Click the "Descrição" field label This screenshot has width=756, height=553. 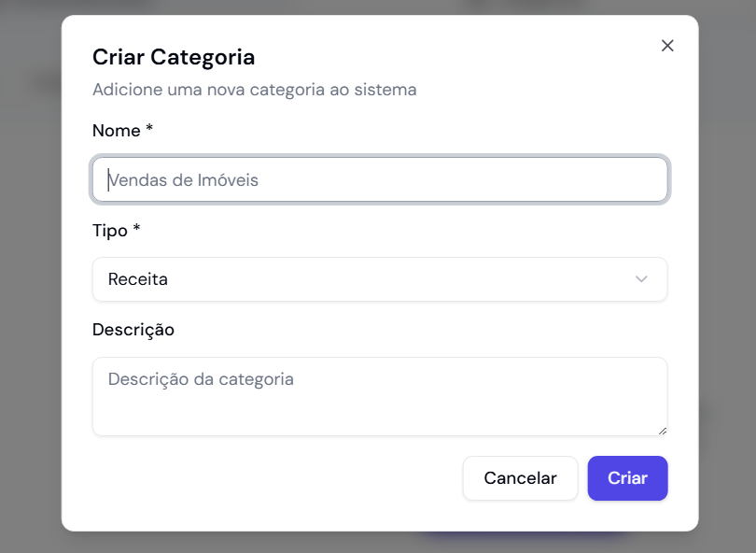coord(133,330)
